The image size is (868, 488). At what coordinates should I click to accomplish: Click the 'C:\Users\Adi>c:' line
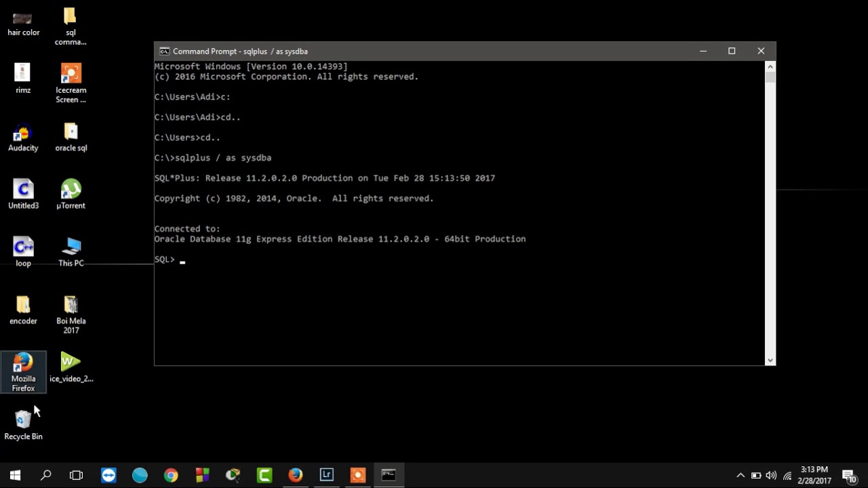tap(193, 97)
